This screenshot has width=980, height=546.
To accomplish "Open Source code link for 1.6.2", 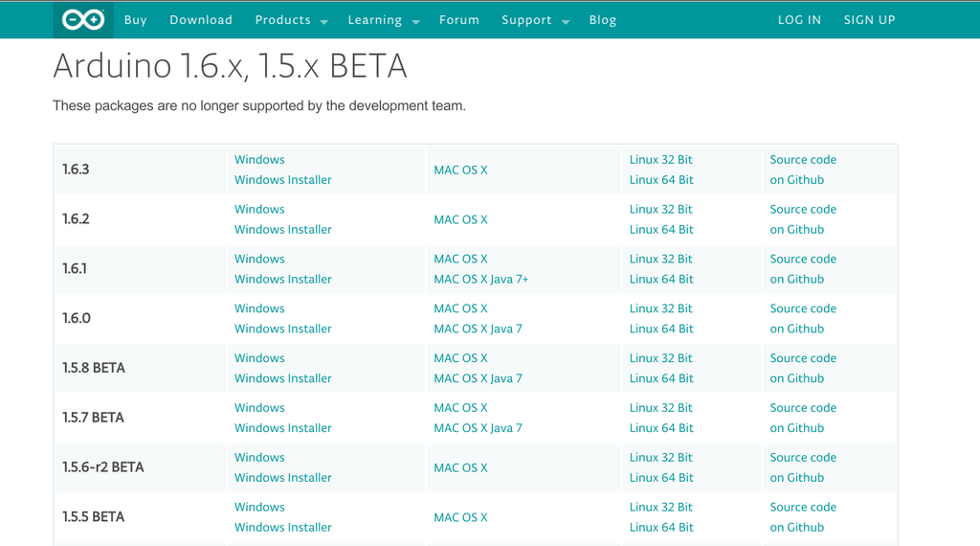I will 803,209.
